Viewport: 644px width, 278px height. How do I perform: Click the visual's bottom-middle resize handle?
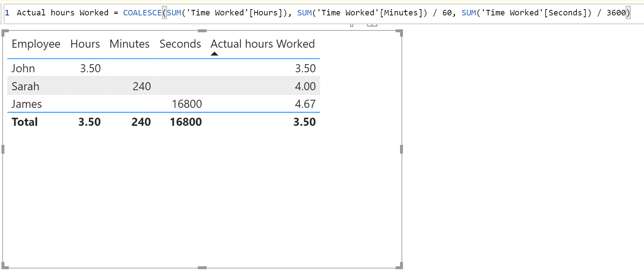click(x=202, y=268)
